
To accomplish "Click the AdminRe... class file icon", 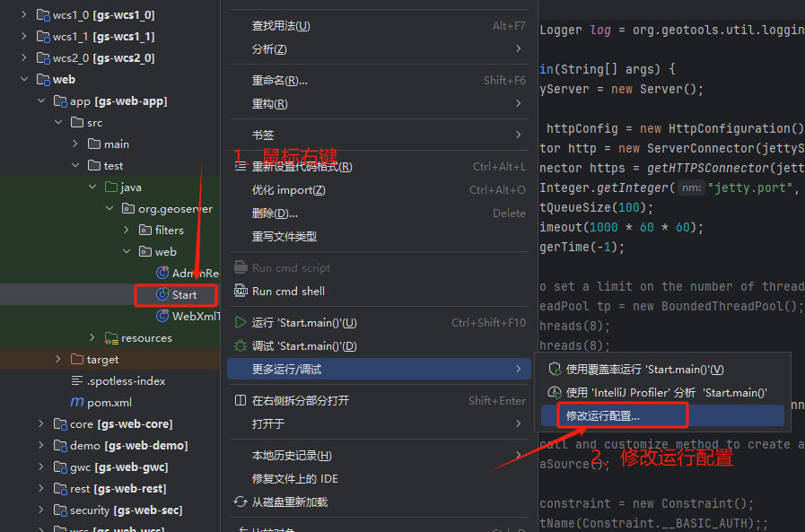I will tap(162, 273).
